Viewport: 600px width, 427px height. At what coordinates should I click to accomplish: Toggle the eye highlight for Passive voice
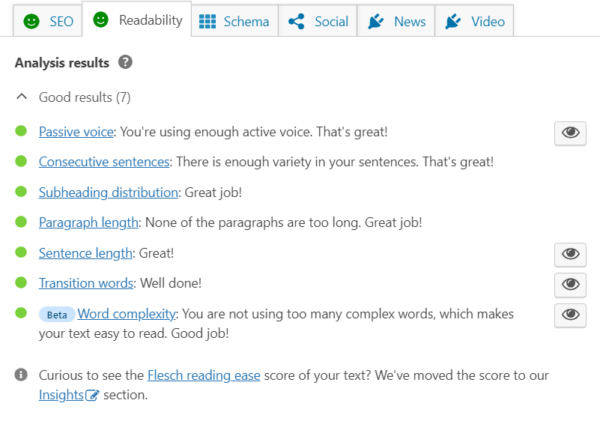(570, 133)
